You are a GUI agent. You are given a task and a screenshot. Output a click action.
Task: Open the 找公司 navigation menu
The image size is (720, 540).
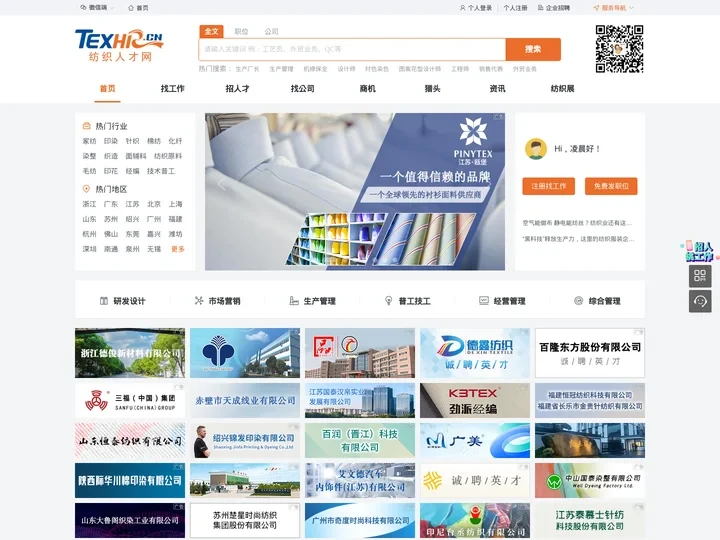[x=303, y=89]
